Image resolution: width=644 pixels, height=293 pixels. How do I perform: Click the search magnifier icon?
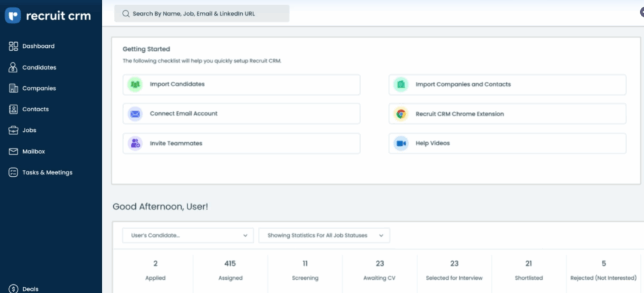[x=126, y=14]
